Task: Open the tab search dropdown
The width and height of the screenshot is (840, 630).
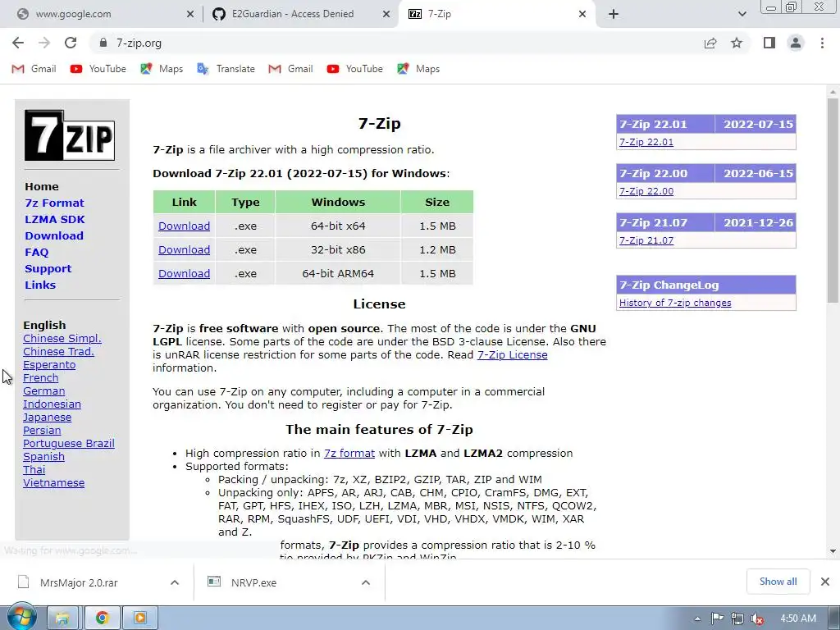Action: pyautogui.click(x=742, y=14)
